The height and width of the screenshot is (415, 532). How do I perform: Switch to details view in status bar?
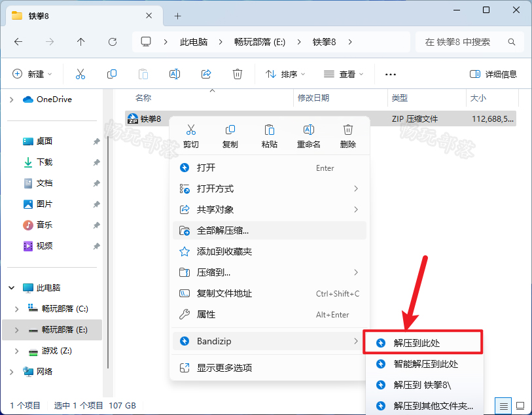click(503, 405)
